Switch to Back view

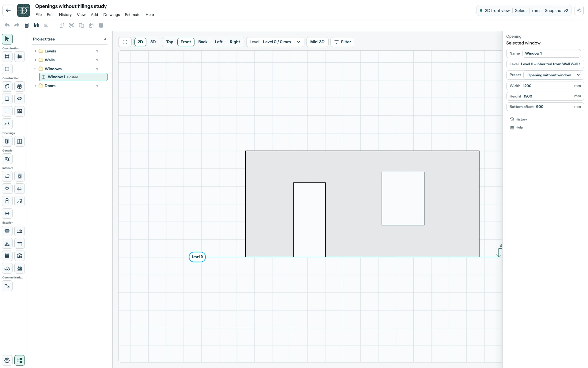pos(203,42)
